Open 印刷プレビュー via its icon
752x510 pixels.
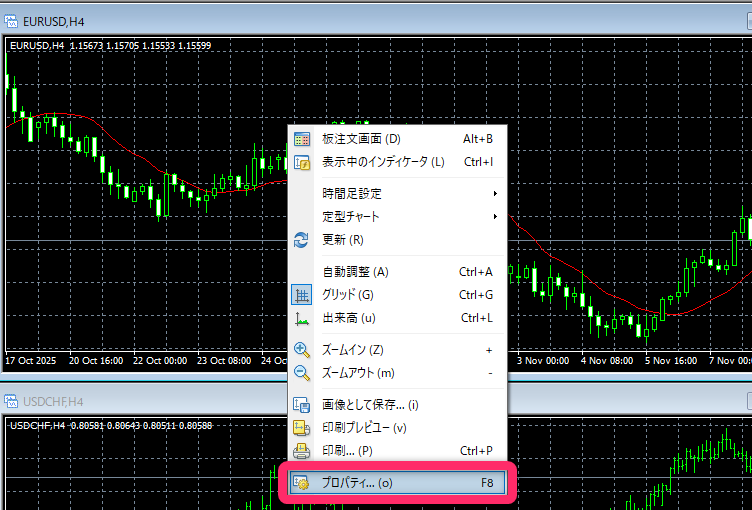(302, 428)
